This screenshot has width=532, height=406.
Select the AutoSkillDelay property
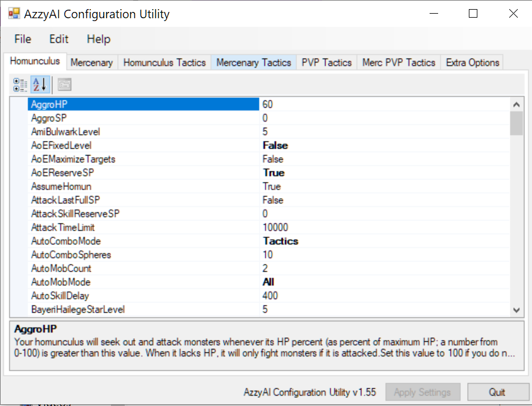(x=143, y=296)
